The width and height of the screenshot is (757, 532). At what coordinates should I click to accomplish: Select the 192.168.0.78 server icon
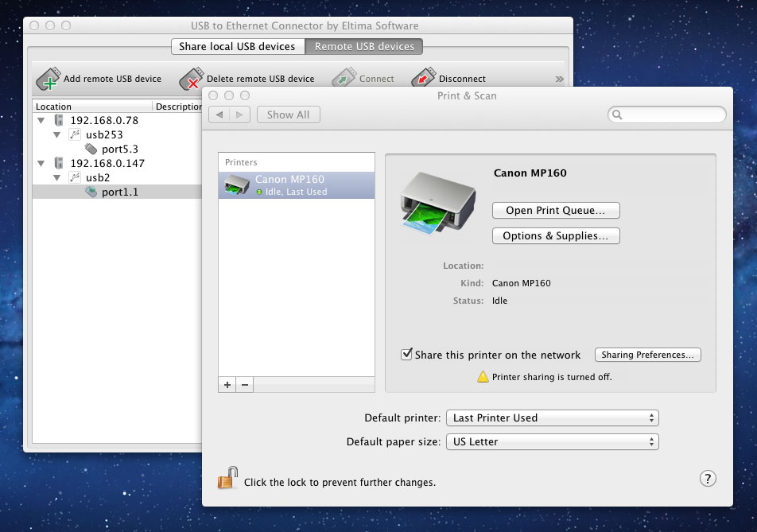tap(59, 120)
